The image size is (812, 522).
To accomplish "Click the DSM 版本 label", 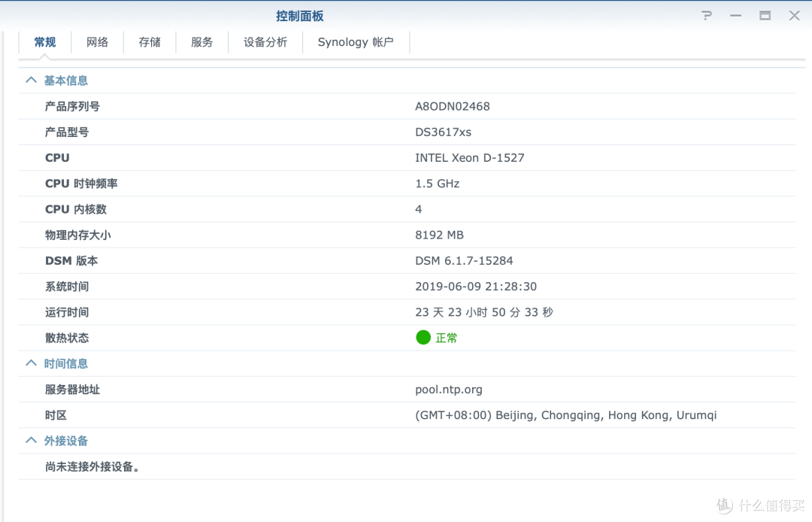I will [71, 261].
